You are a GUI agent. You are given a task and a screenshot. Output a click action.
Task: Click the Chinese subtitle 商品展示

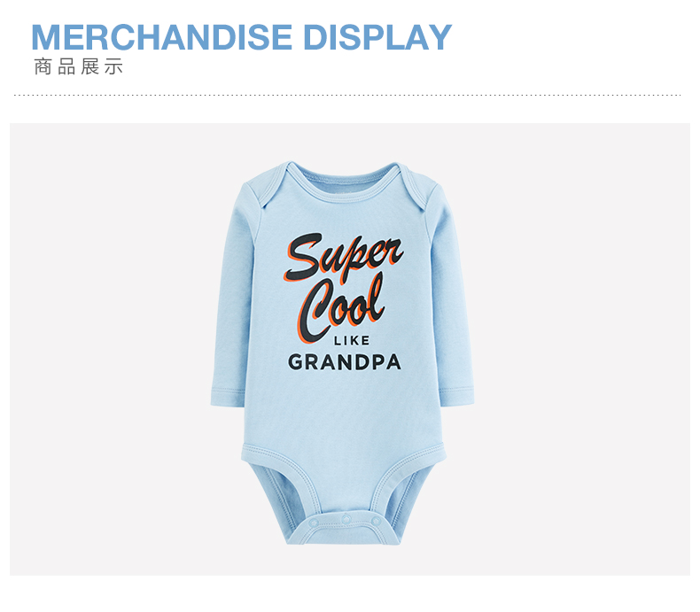(79, 66)
